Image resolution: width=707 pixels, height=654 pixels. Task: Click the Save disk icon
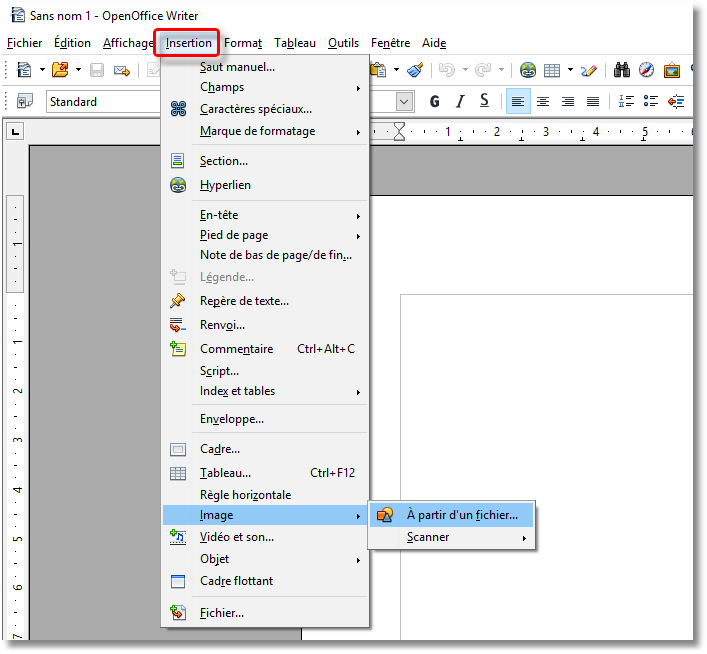coord(96,70)
